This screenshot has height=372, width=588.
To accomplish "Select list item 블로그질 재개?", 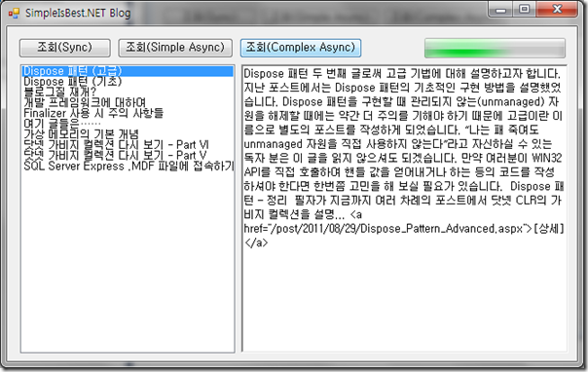I will click(128, 93).
